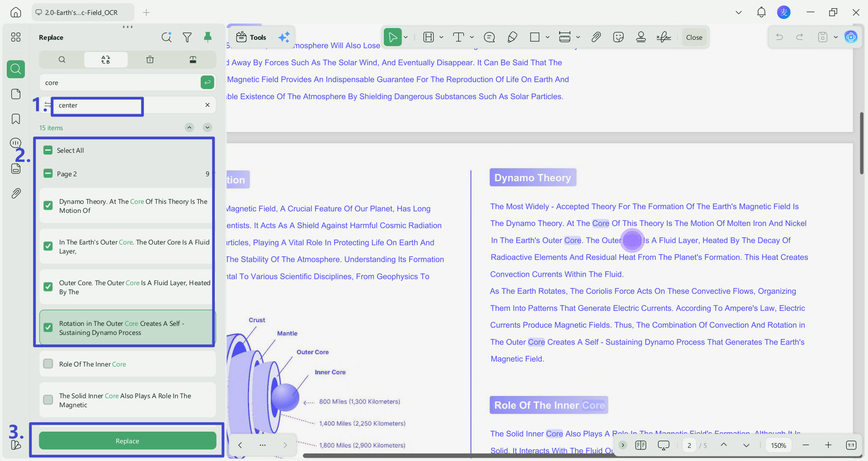Go to previous search result chevron
The image size is (868, 461).
point(189,127)
